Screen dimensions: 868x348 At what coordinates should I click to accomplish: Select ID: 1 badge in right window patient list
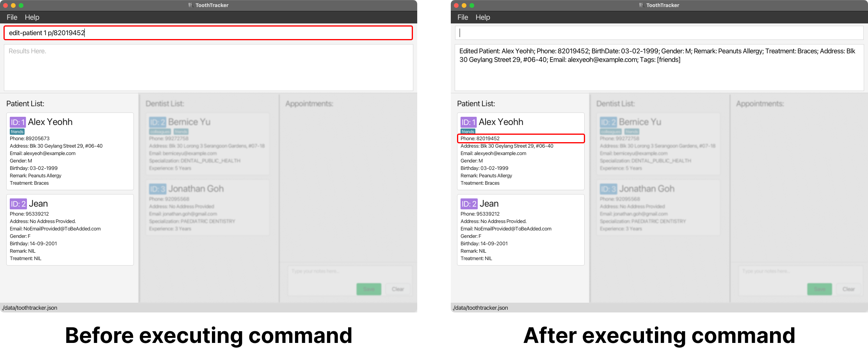coord(468,122)
